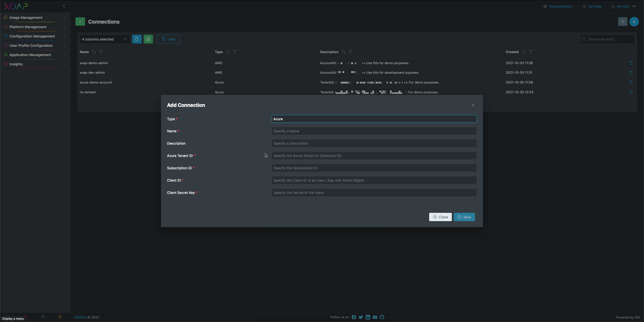Click the Close button in dialog
The image size is (644, 322).
[440, 217]
